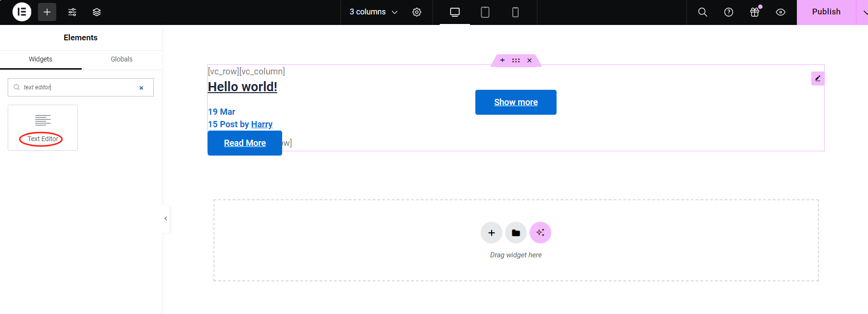Add container with section plus handle
Image resolution: width=868 pixels, height=314 pixels.
click(x=502, y=60)
